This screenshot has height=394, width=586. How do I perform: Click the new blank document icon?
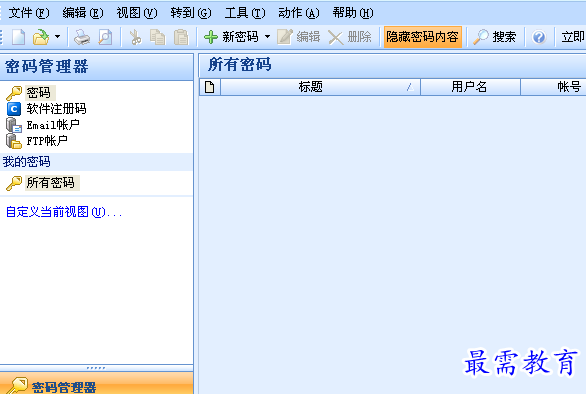tap(18, 37)
